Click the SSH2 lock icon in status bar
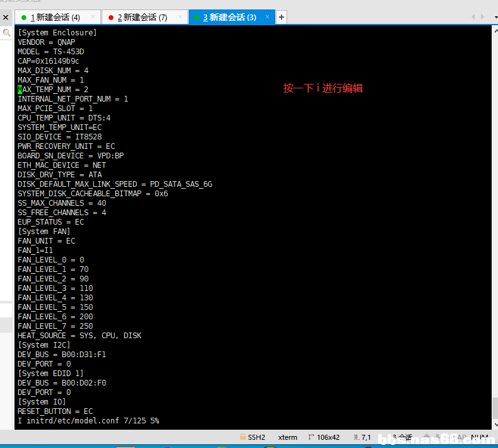This screenshot has height=448, width=498. click(243, 437)
